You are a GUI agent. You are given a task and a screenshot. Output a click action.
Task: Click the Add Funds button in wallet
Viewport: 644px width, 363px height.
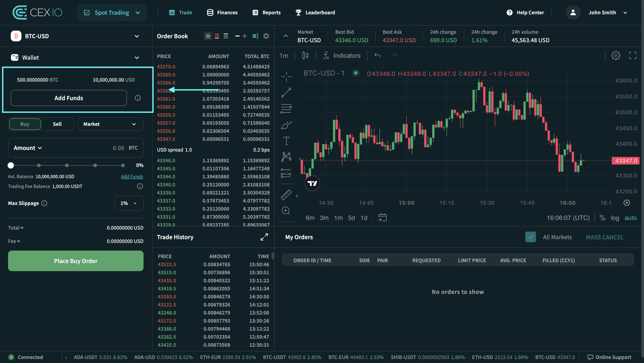(69, 98)
